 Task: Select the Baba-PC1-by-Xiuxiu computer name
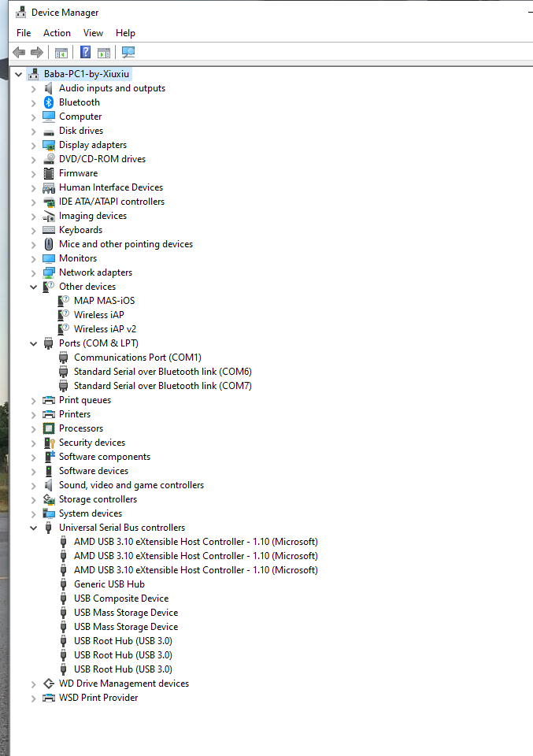point(87,74)
